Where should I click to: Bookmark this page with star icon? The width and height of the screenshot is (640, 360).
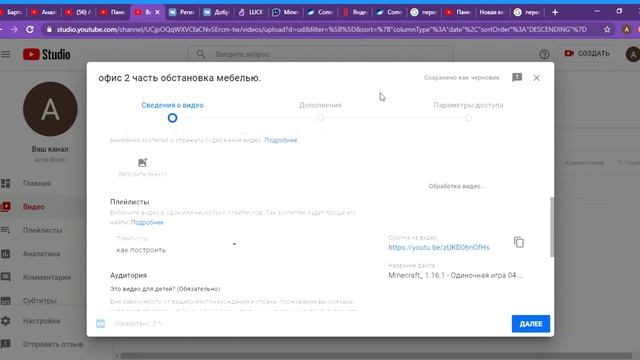[607, 29]
